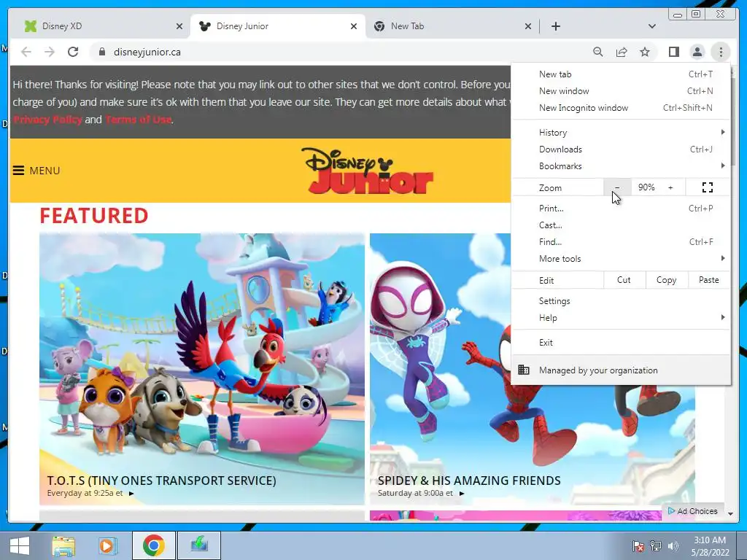Expand the Bookmarks submenu
Image resolution: width=747 pixels, height=560 pixels.
[620, 166]
